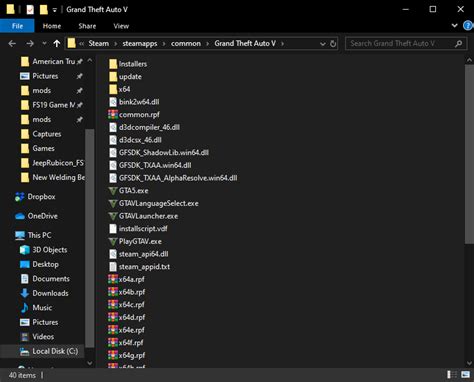
Task: Select the GTA5.exe icon
Action: click(113, 191)
